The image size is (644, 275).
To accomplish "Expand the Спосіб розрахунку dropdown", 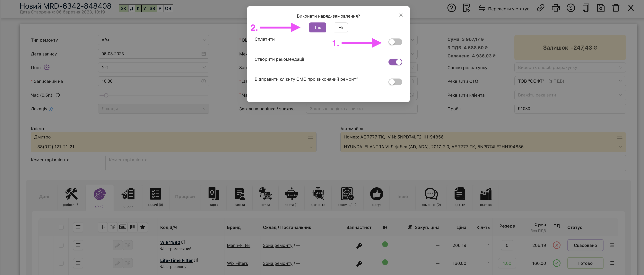I will click(x=570, y=67).
